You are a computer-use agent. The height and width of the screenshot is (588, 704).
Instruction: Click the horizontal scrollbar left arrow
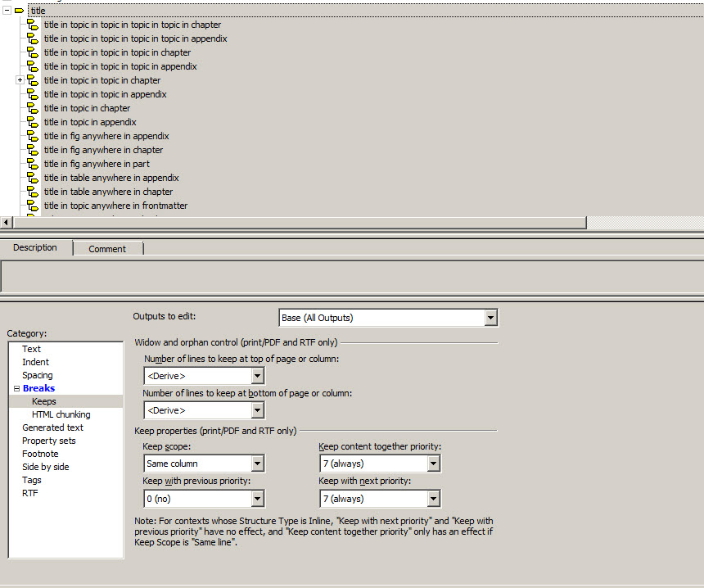(x=6, y=223)
